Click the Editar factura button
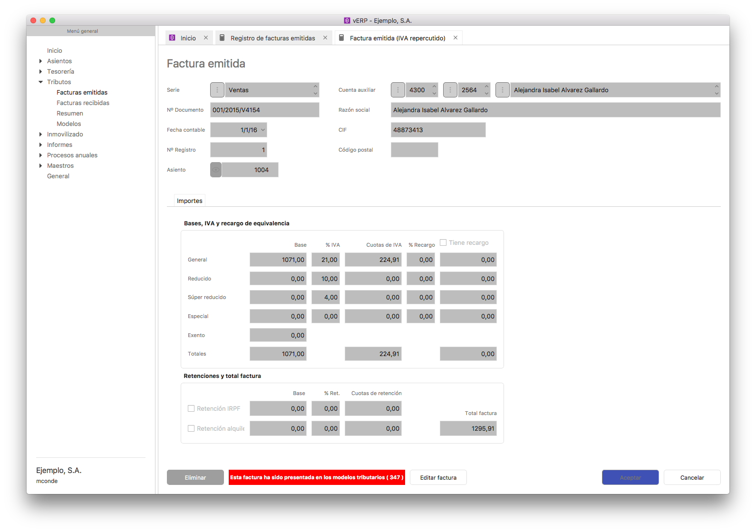 [438, 477]
